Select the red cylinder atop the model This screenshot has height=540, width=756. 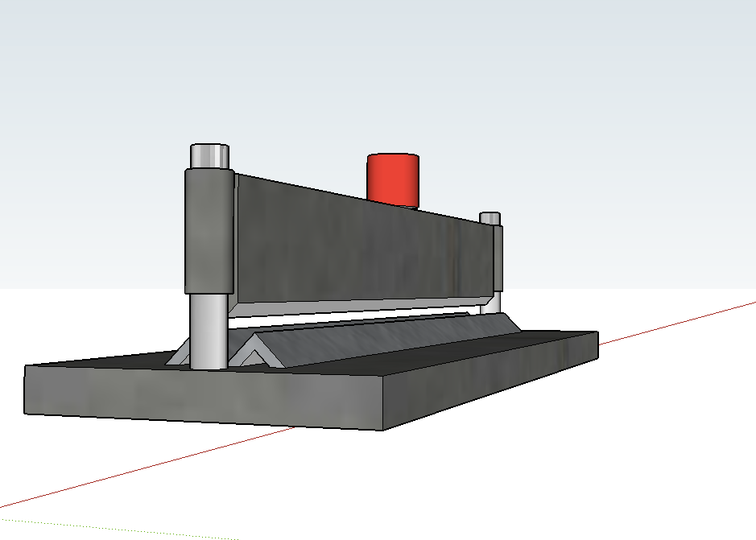click(x=393, y=179)
